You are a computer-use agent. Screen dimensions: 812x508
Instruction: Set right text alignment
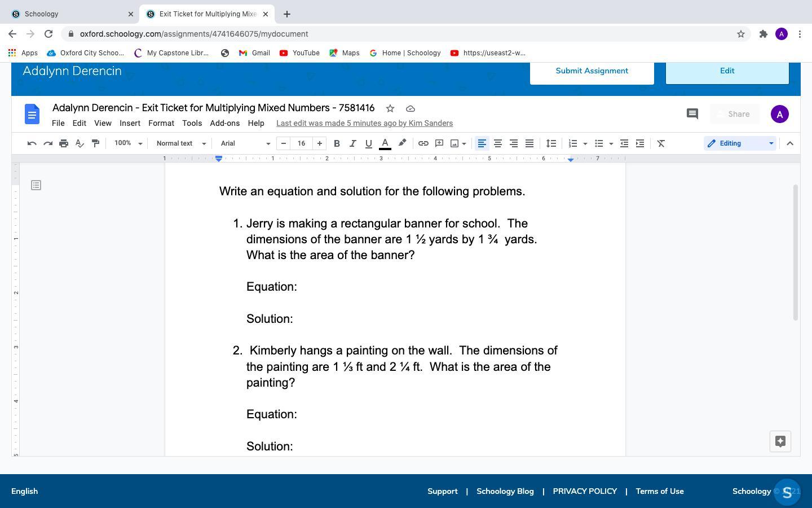click(514, 143)
